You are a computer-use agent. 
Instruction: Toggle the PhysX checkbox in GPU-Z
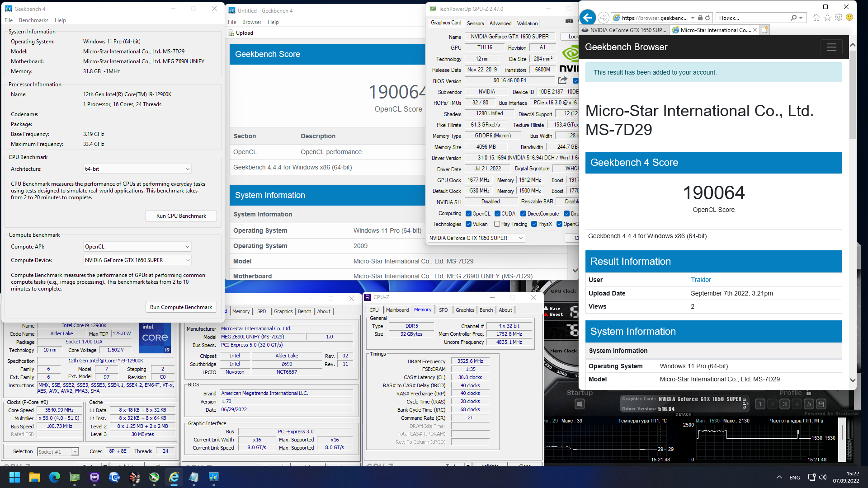(534, 224)
